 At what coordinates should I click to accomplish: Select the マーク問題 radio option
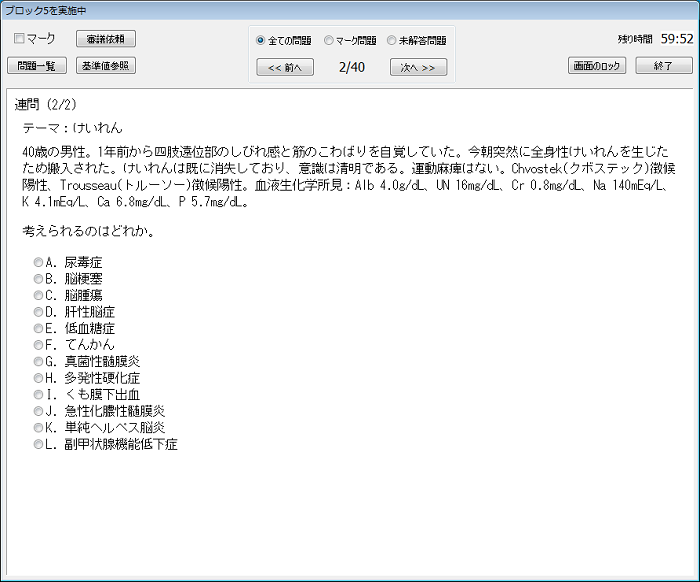329,41
